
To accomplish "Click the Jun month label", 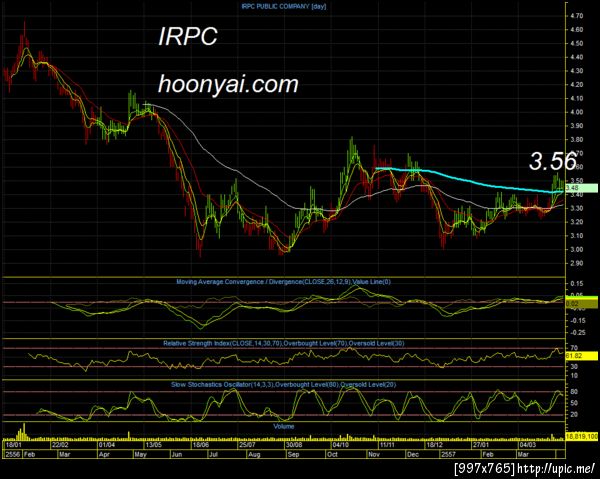I will [177, 455].
